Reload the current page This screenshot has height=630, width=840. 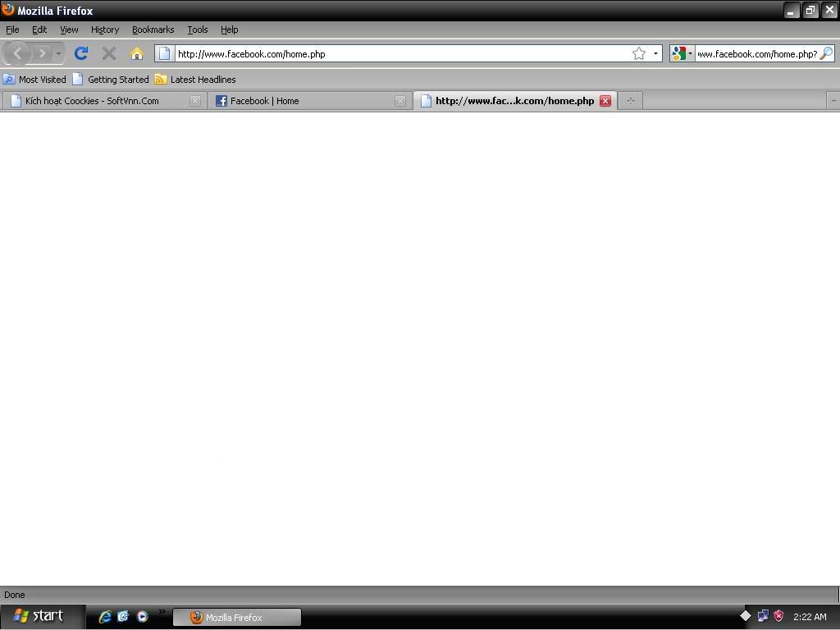tap(81, 53)
